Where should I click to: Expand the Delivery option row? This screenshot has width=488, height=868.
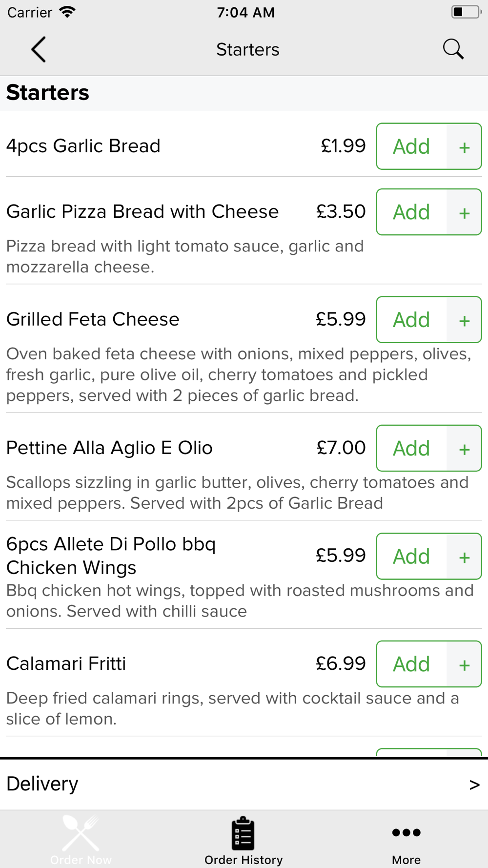point(244,784)
